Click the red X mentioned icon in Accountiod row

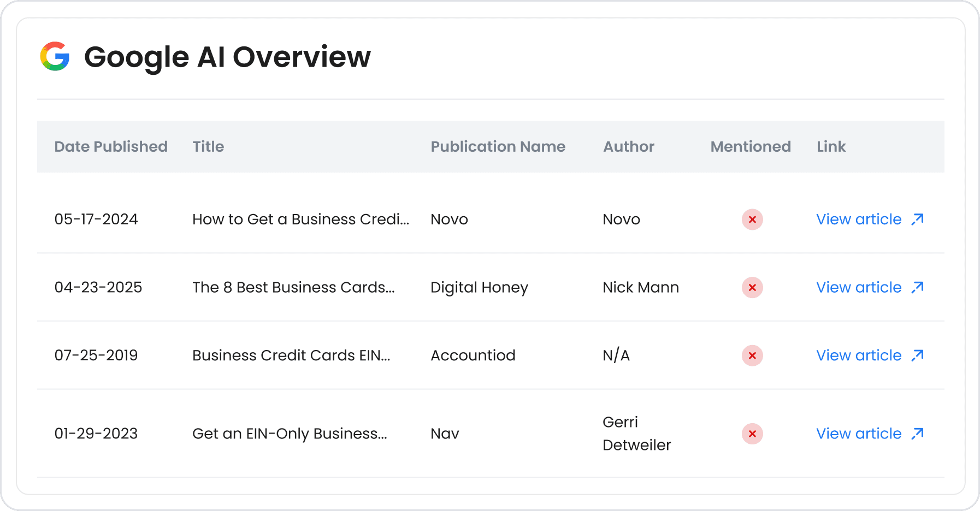(752, 355)
